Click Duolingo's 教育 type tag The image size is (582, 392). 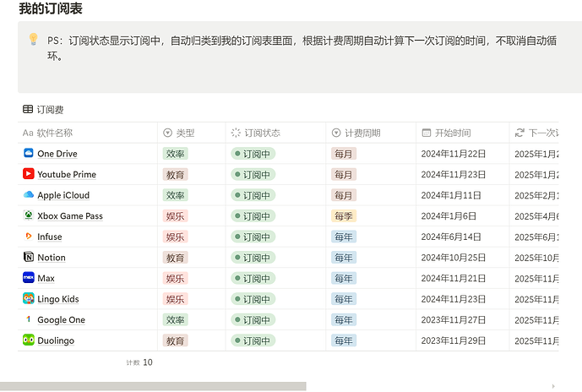pyautogui.click(x=175, y=340)
